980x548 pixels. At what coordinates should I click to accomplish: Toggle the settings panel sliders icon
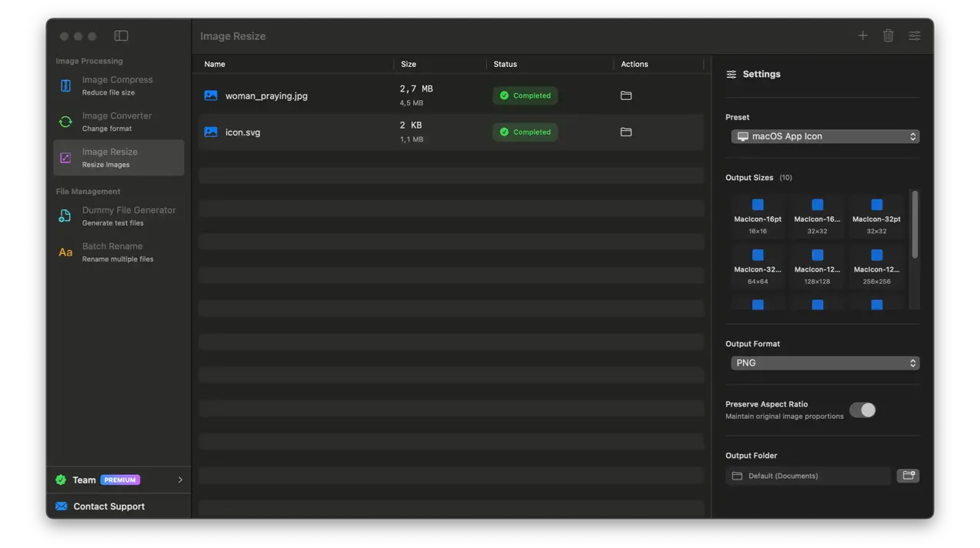(914, 35)
